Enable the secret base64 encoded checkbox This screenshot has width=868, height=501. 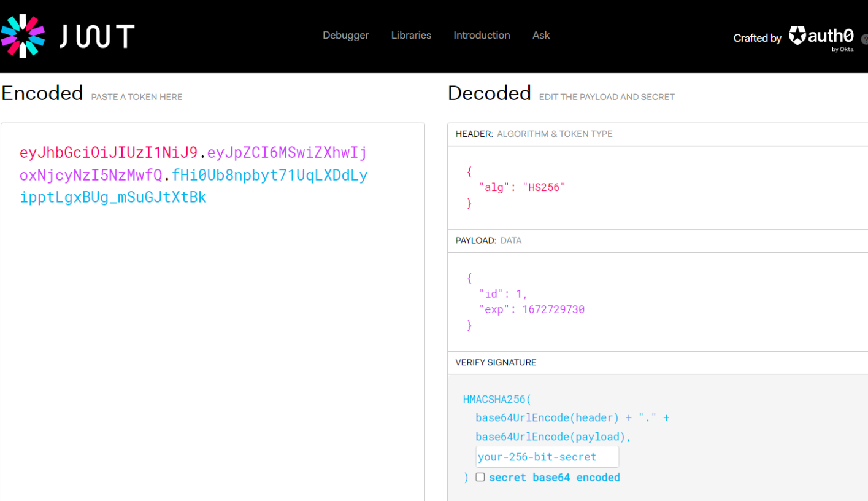(x=480, y=477)
